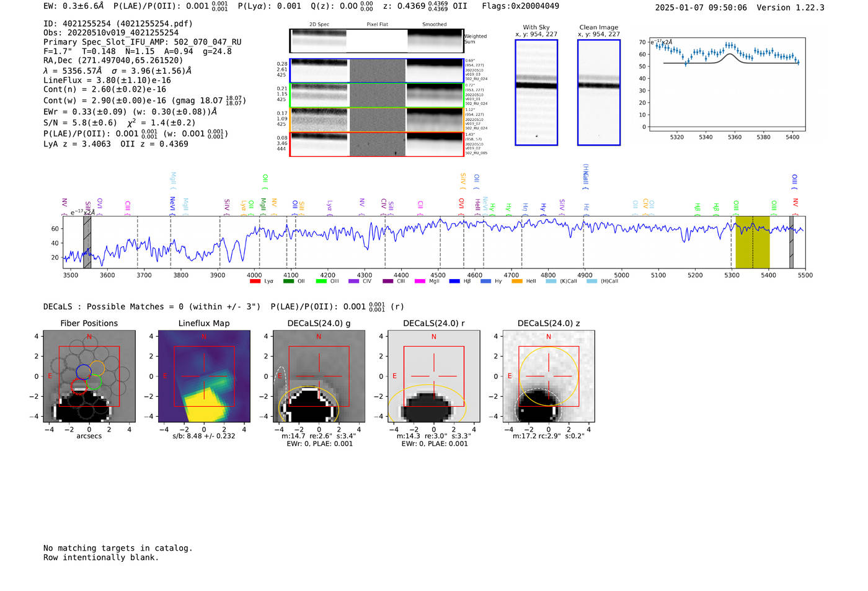Click the m:14.3 re:3.0" caption
The height and width of the screenshot is (591, 868).
(433, 436)
